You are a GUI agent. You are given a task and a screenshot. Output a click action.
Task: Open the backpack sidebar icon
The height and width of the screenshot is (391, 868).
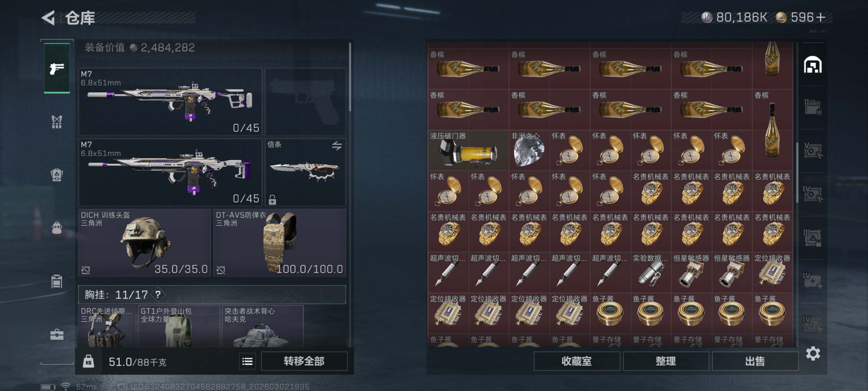(57, 228)
